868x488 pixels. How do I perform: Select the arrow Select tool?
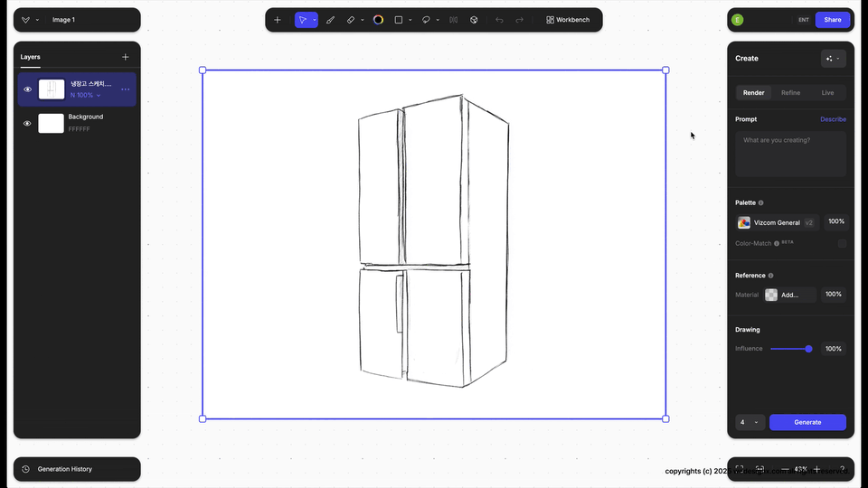point(302,20)
